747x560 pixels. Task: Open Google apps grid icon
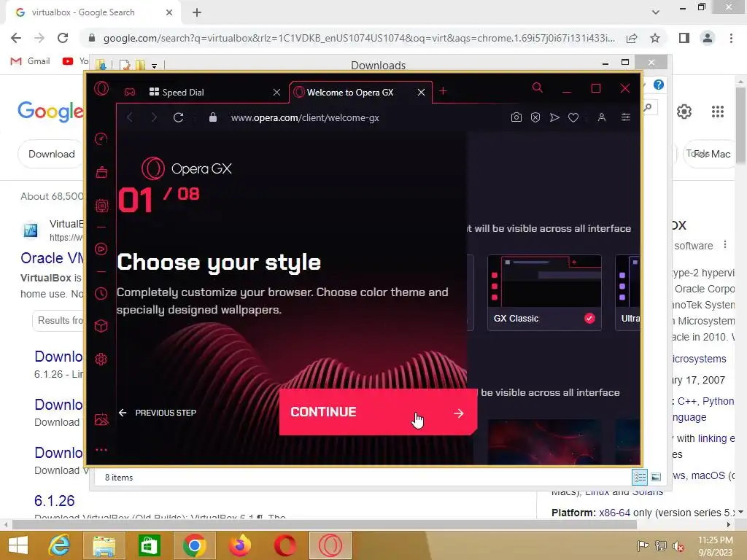click(x=718, y=112)
